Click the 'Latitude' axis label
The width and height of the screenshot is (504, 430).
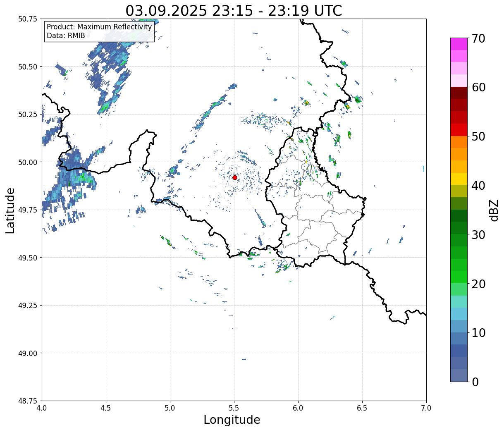(10, 210)
